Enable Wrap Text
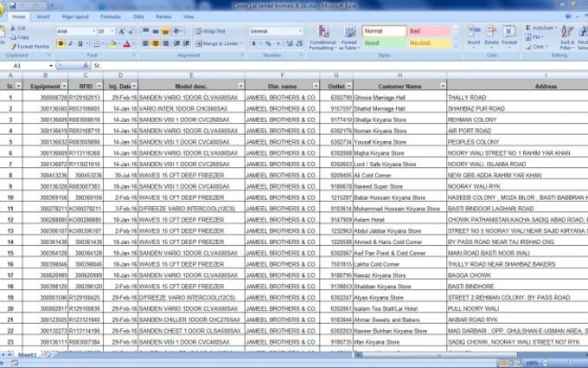The height and width of the screenshot is (368, 588). pyautogui.click(x=210, y=31)
